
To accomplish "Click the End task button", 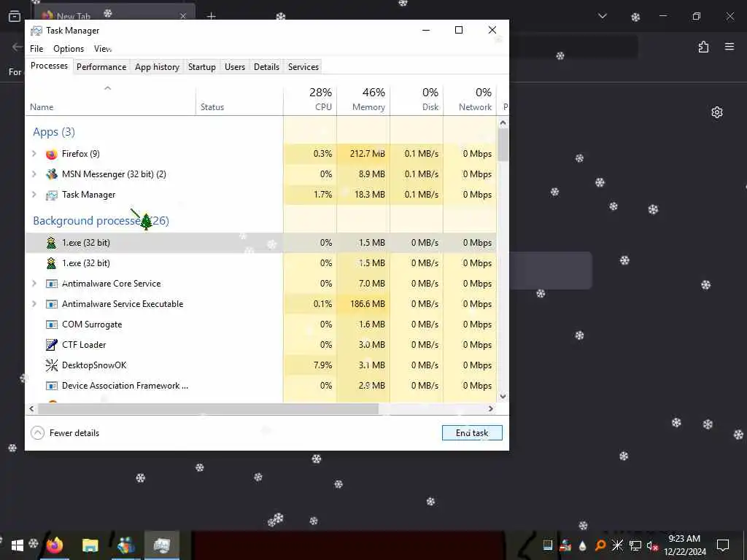I will pos(472,433).
